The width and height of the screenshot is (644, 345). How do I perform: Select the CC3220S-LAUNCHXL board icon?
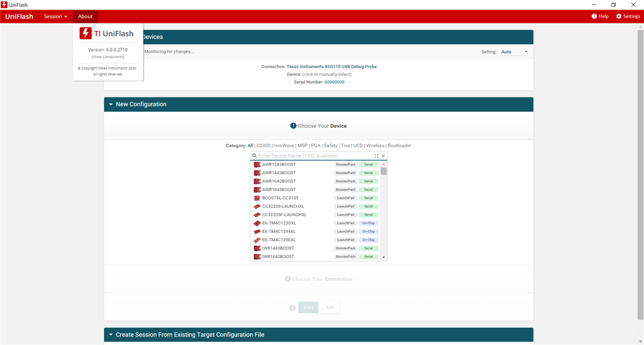[x=257, y=206]
